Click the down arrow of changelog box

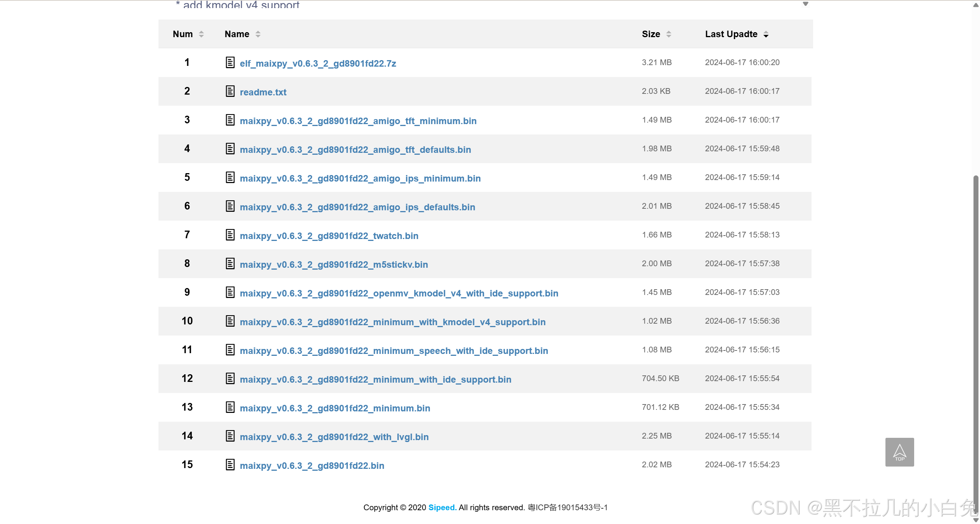[805, 4]
